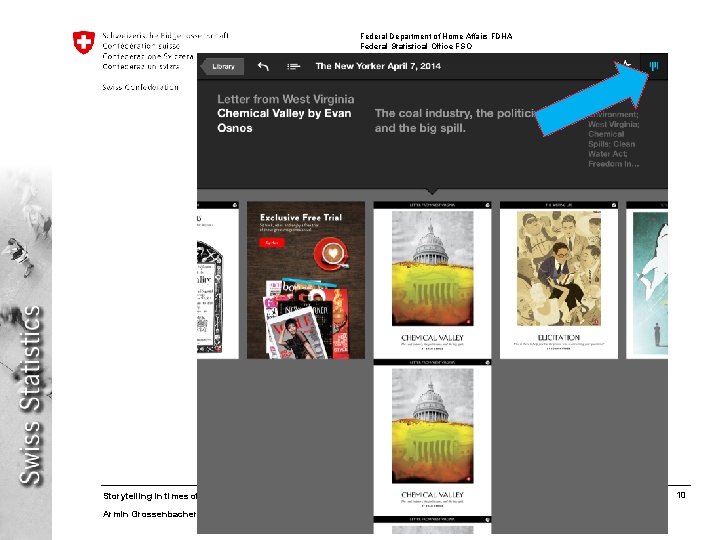
Task: Open the Elicitation page thumbnail
Action: click(558, 280)
